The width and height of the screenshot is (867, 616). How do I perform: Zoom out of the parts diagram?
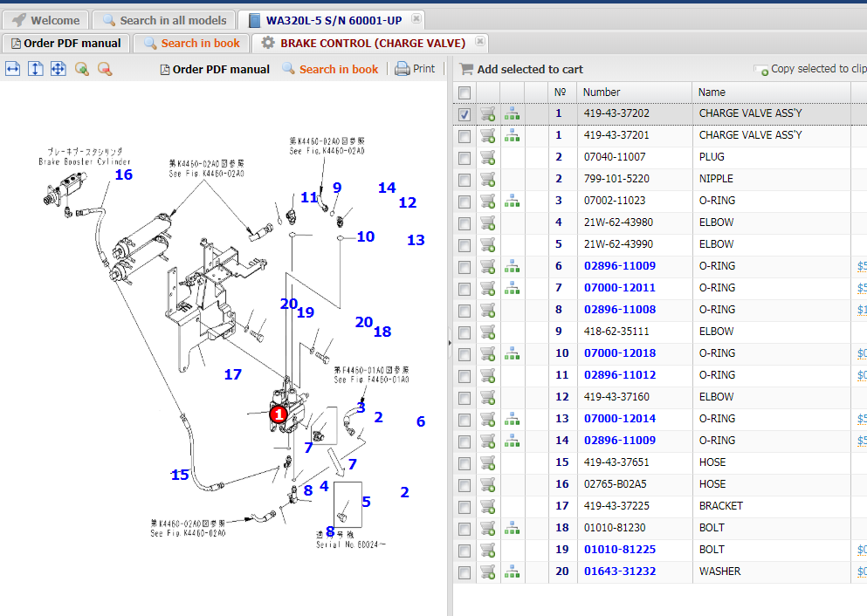coord(105,69)
